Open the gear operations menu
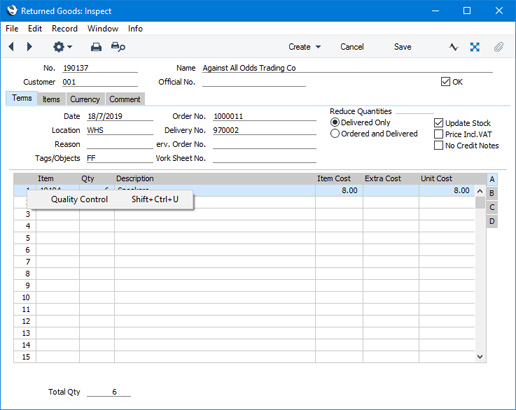This screenshot has width=516, height=410. 62,47
